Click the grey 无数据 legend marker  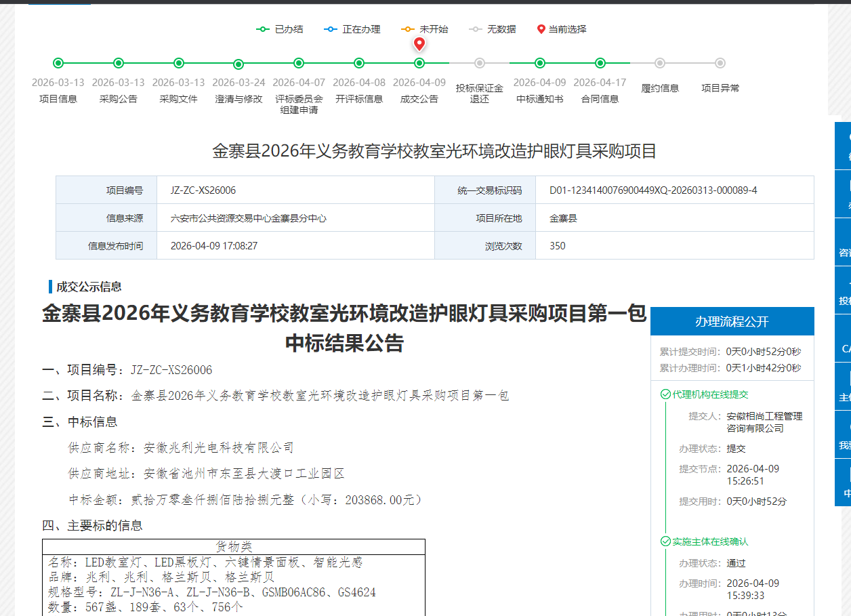tap(476, 29)
